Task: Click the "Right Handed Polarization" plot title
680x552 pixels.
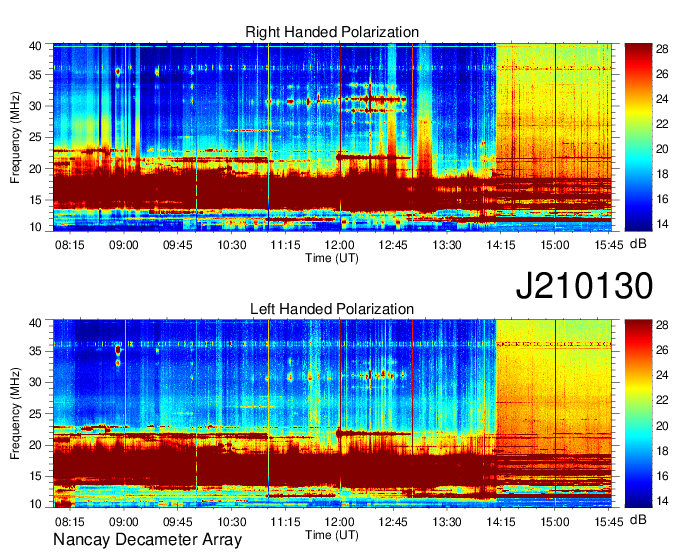Action: [x=332, y=33]
